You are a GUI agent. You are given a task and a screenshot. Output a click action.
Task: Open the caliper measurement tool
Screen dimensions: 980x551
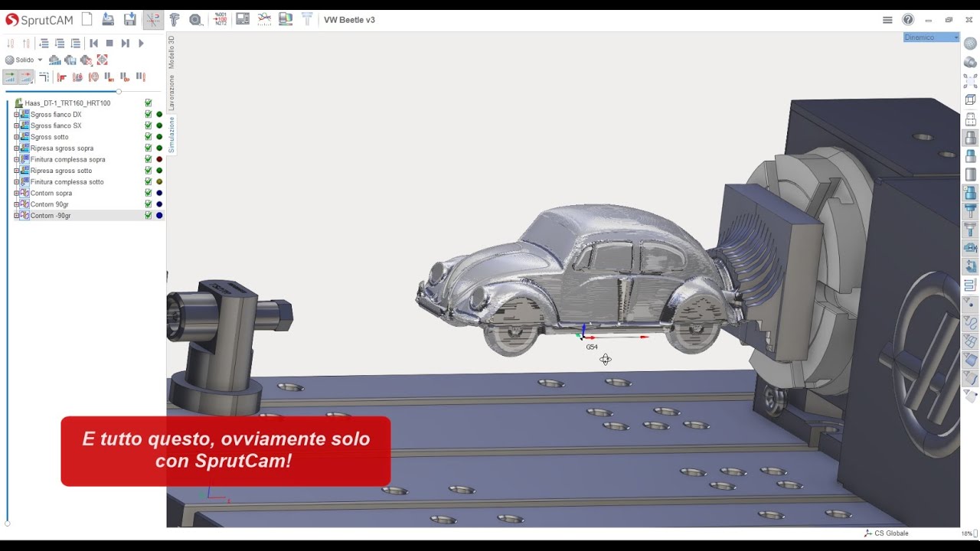[175, 20]
